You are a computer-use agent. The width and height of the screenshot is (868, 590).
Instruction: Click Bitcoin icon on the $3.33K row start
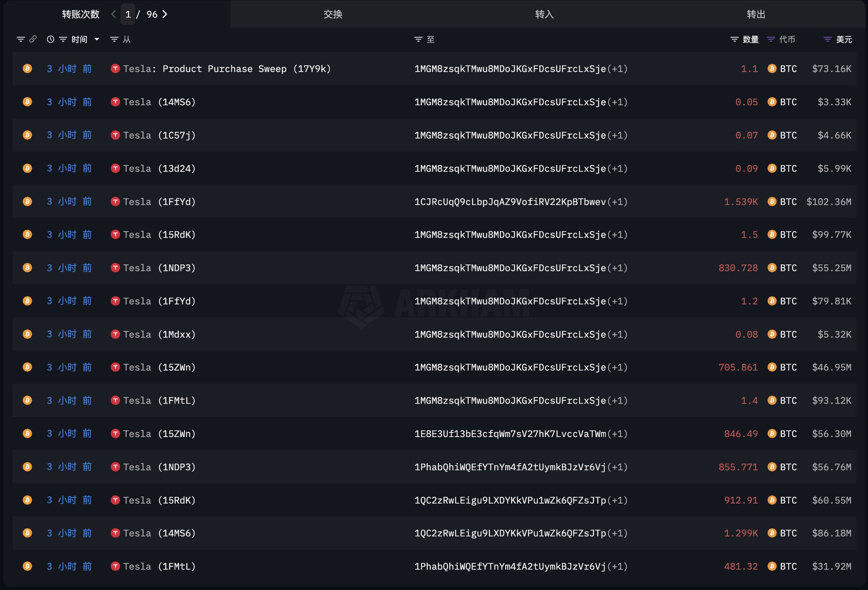(28, 102)
